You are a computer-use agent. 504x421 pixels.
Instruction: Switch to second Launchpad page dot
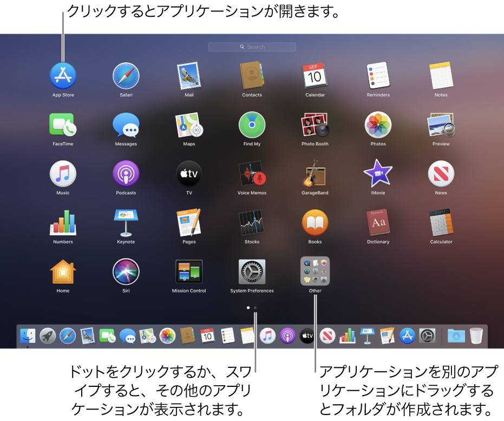[255, 308]
